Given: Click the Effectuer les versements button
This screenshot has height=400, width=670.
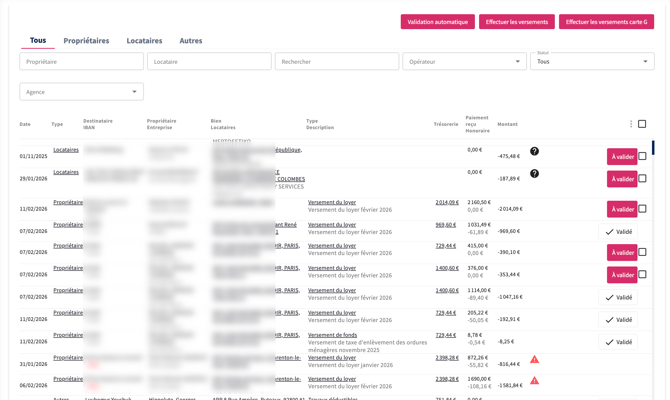Looking at the screenshot, I should point(517,22).
